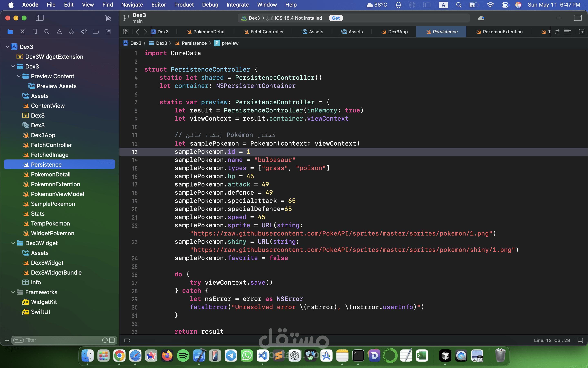
Task: Open the Test navigator diamond icon
Action: pyautogui.click(x=71, y=32)
